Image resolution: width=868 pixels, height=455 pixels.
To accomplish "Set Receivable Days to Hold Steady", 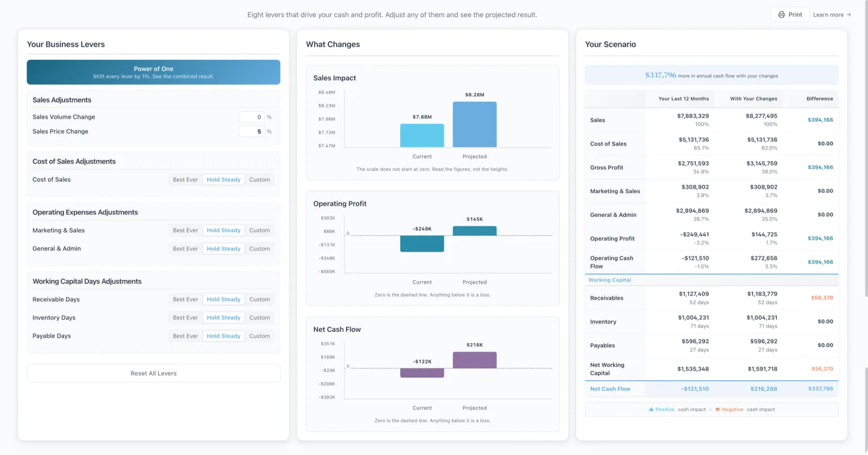I will [224, 299].
